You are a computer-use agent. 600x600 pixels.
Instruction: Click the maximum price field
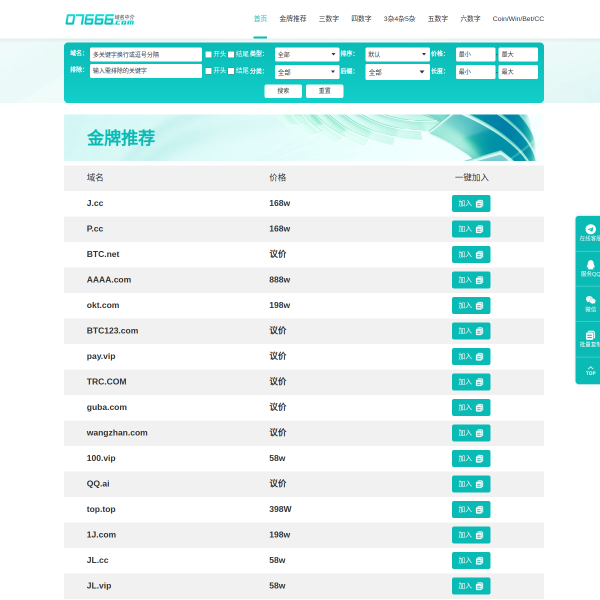tap(518, 54)
